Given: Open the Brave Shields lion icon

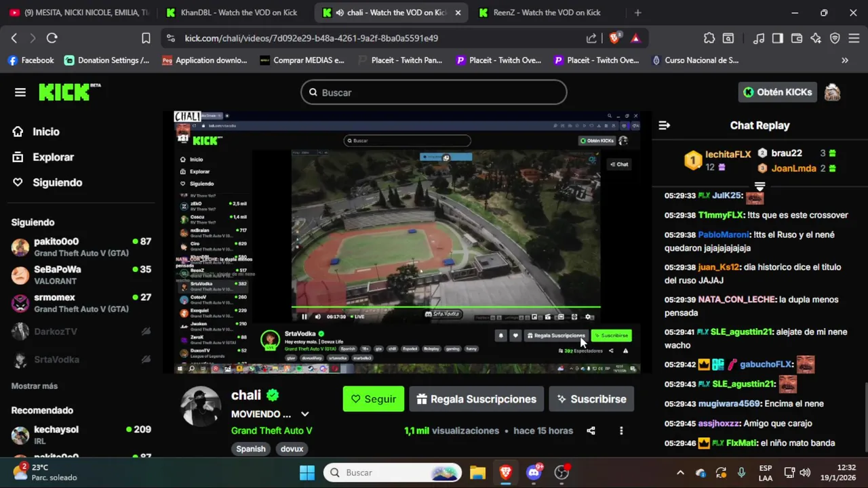Looking at the screenshot, I should coord(615,38).
